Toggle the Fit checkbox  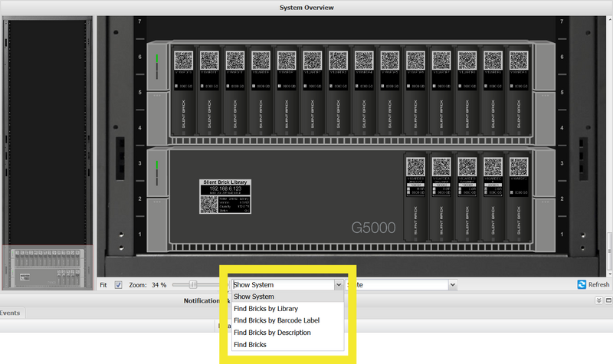point(118,285)
